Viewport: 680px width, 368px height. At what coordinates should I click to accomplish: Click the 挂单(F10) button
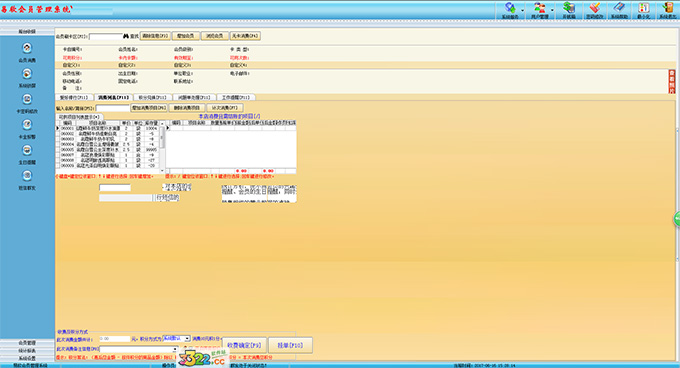point(290,345)
